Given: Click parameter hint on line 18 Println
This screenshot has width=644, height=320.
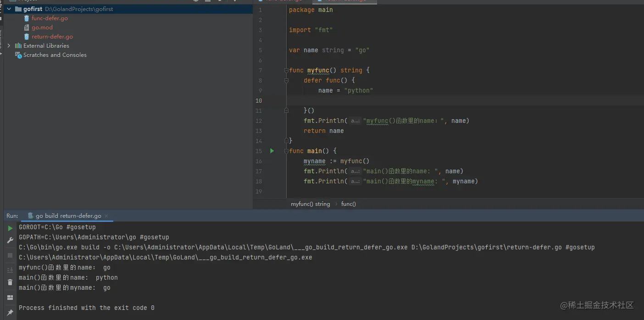Looking at the screenshot, I should (x=355, y=182).
